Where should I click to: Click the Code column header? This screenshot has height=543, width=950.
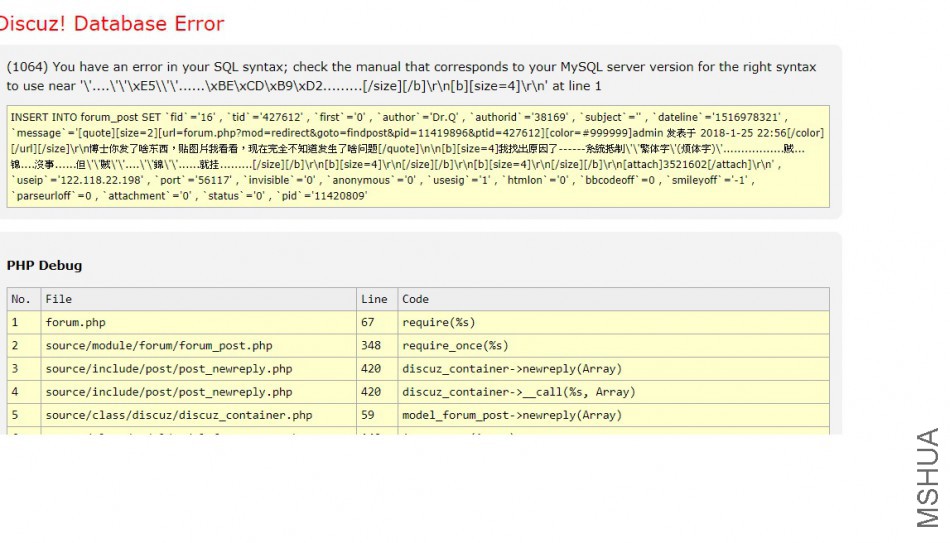point(415,299)
